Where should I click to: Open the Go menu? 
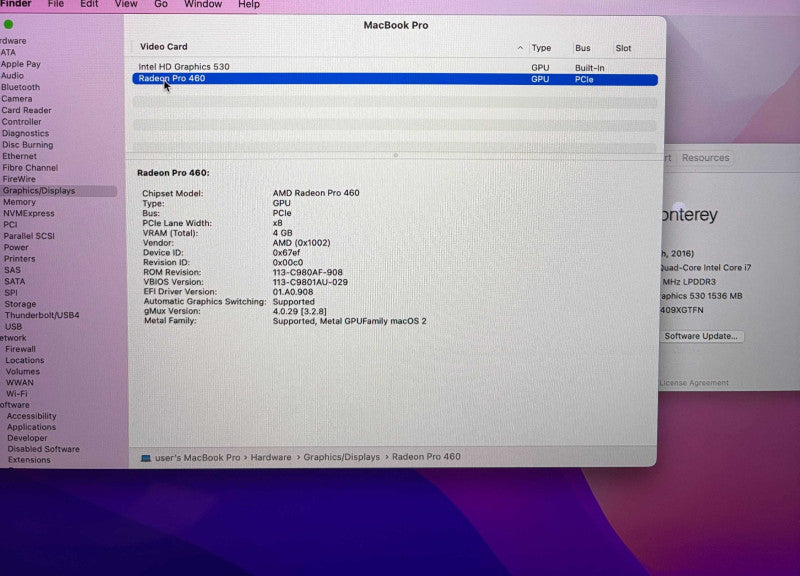[161, 4]
